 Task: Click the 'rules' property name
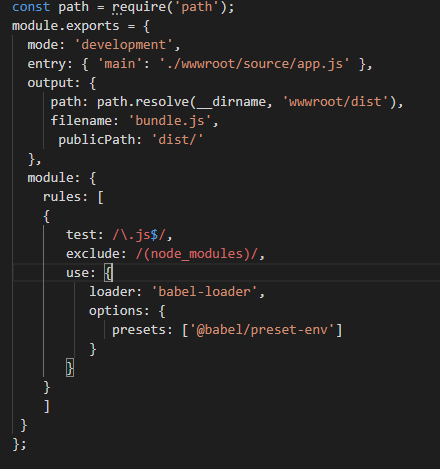click(62, 197)
